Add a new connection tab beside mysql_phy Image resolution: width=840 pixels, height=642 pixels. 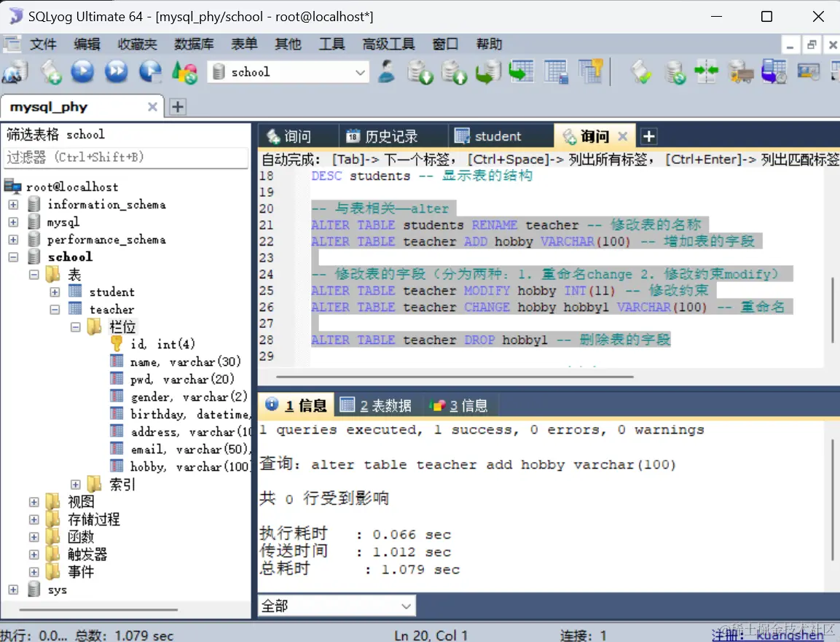point(178,106)
